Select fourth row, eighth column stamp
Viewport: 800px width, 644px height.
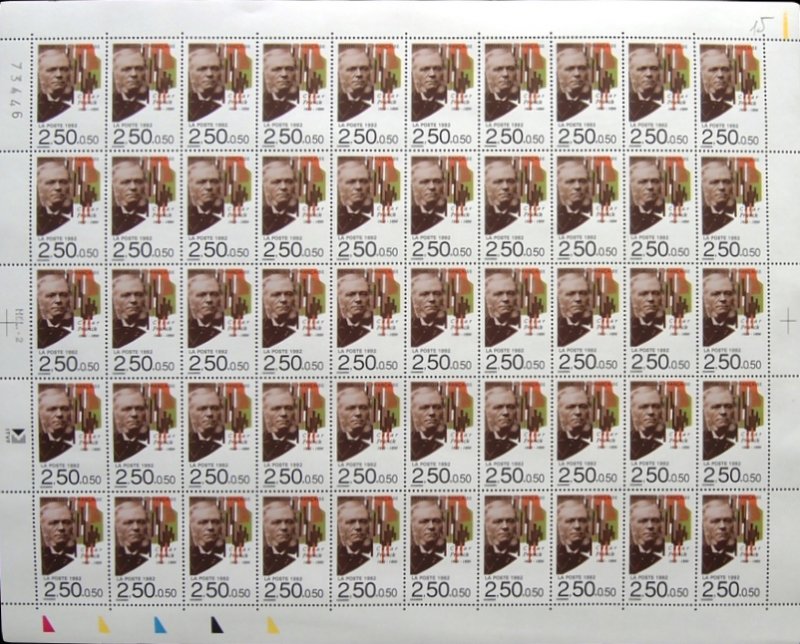pos(586,435)
